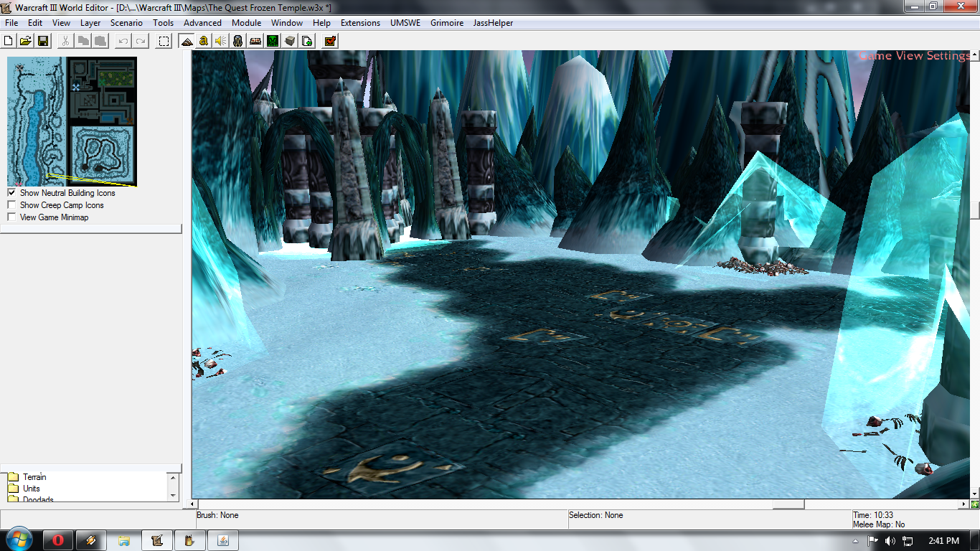Screen dimensions: 980x551
Task: Click the Selection: None status text
Action: tap(596, 515)
